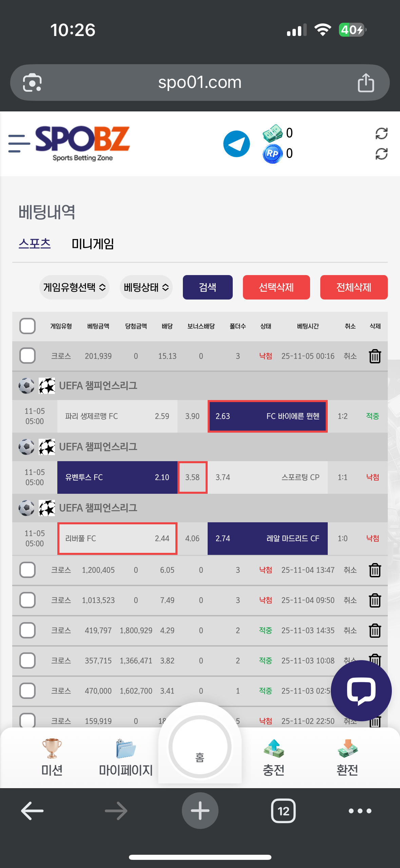The height and width of the screenshot is (868, 400).
Task: Expand the 게임유형선택 dropdown
Action: click(74, 287)
